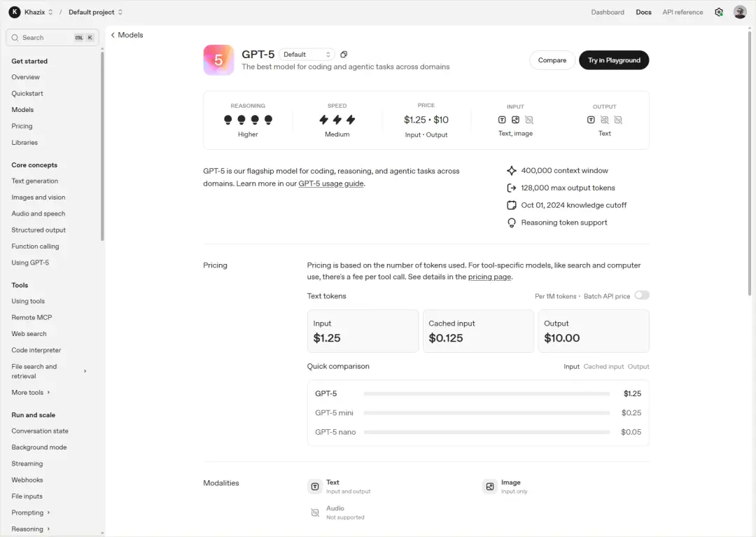Expand File search and retrieval section
This screenshot has height=537, width=756.
[x=85, y=371]
